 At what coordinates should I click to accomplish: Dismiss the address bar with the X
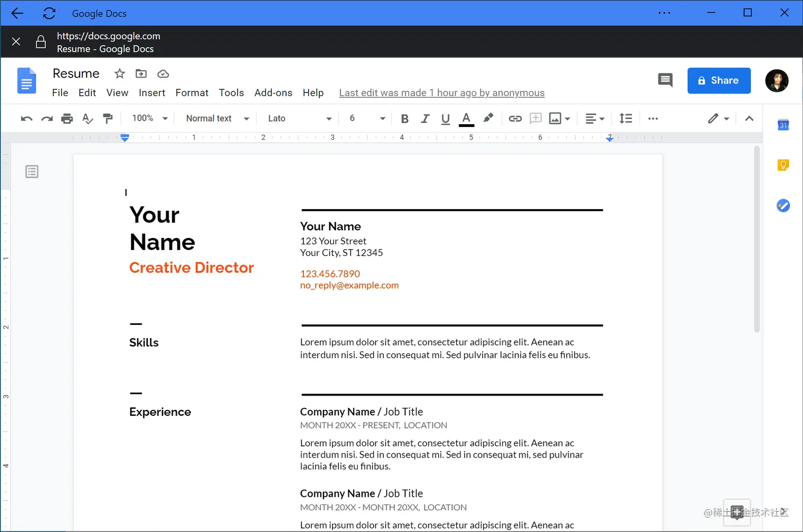pyautogui.click(x=16, y=41)
